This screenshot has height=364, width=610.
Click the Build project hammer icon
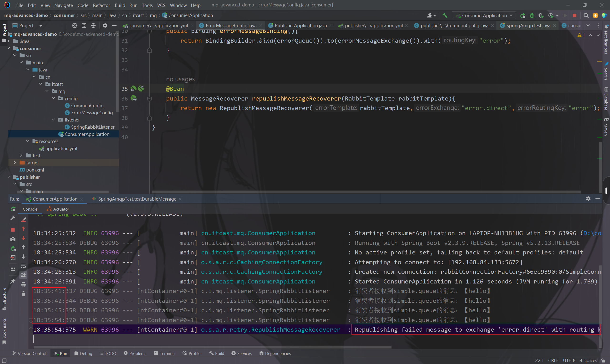pos(445,15)
